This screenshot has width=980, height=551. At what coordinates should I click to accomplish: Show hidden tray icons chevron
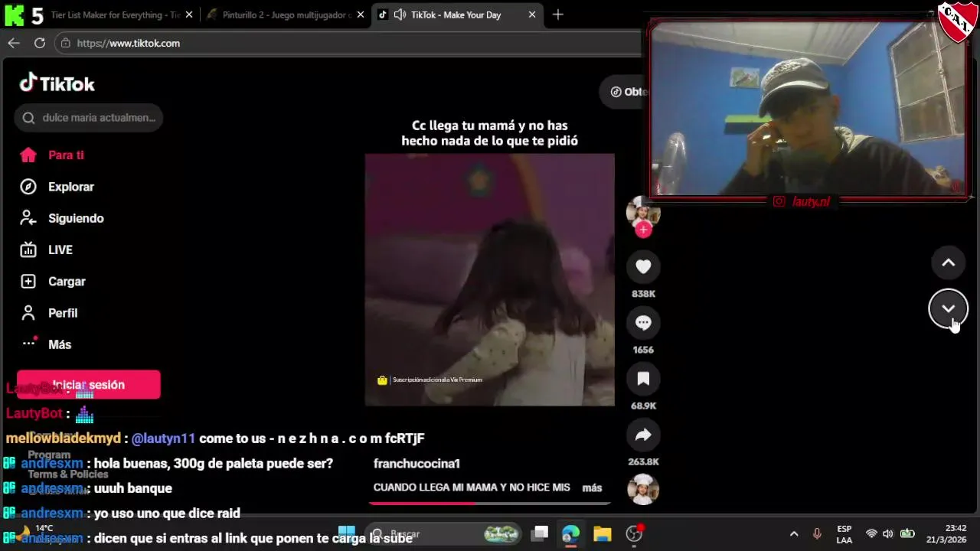(794, 533)
